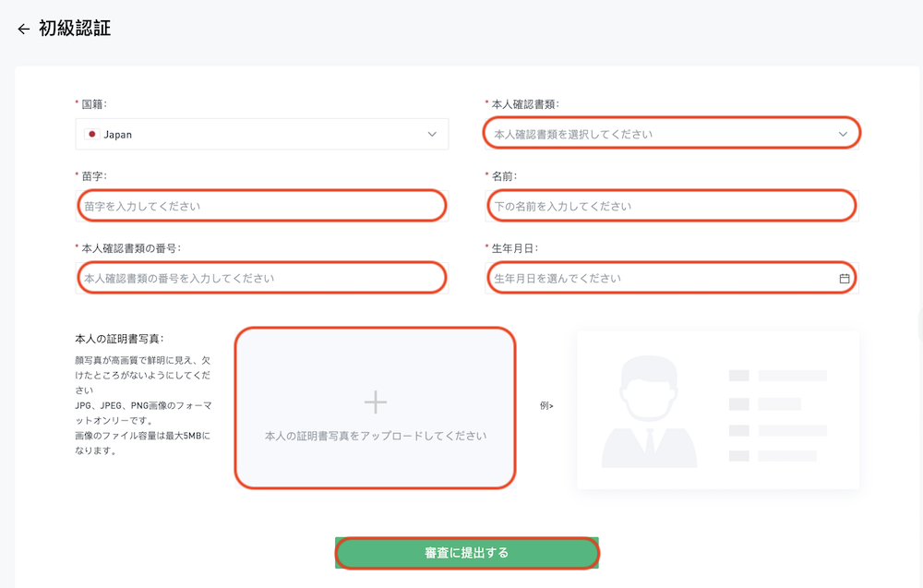Click the Japan flag icon in 国籍
Viewport: 923px width, 588px height.
91,134
